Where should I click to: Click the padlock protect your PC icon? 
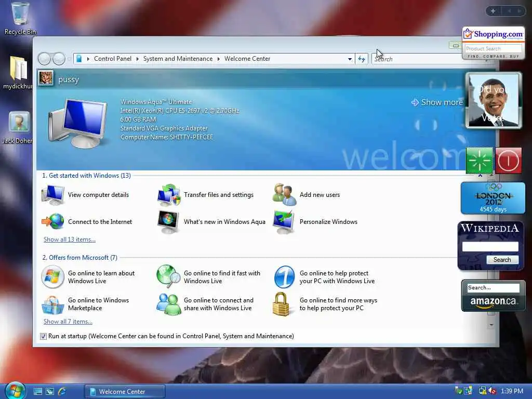[x=281, y=304]
